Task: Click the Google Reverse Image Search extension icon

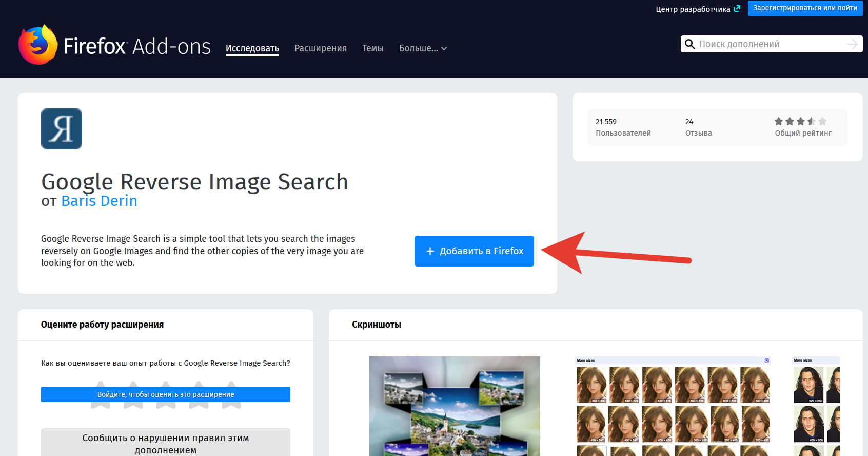Action: click(x=62, y=129)
